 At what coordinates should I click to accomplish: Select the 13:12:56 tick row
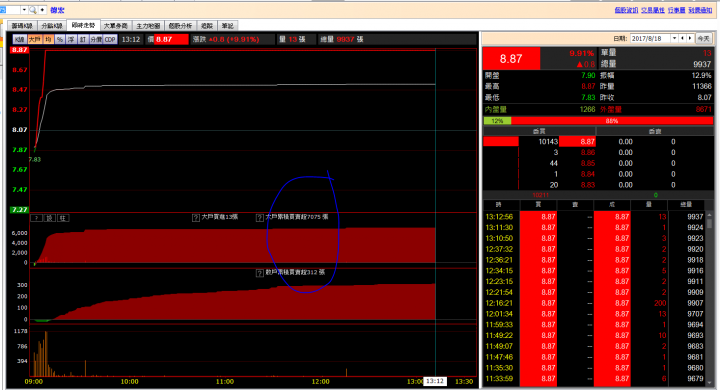point(594,217)
